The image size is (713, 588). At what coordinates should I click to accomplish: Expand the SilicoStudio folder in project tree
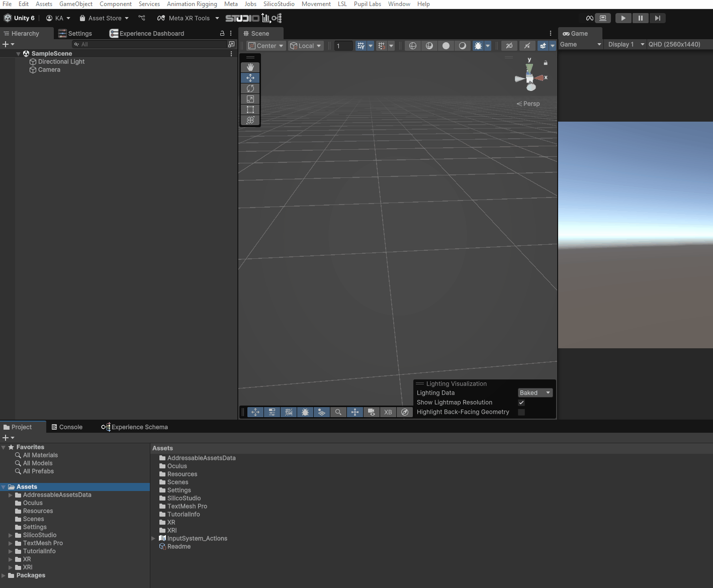tap(11, 535)
